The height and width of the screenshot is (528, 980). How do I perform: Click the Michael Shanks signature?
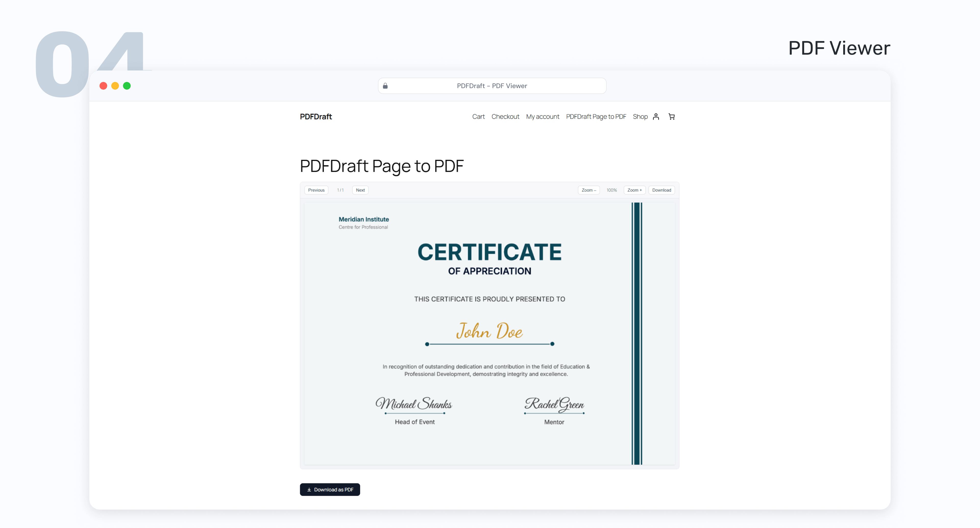[414, 403]
